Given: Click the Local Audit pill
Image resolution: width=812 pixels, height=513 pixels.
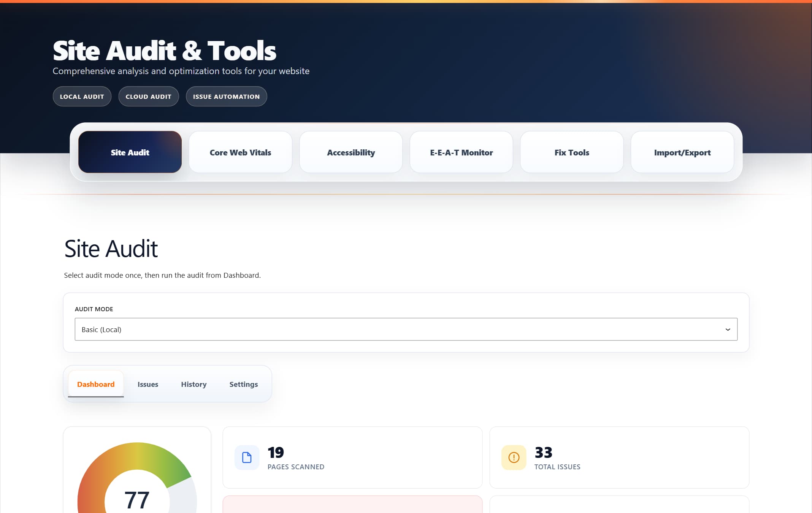Looking at the screenshot, I should coord(82,97).
